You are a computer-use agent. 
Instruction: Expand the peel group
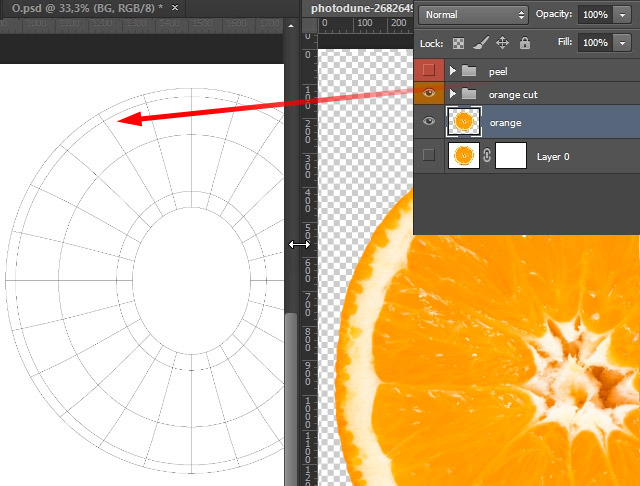click(452, 71)
